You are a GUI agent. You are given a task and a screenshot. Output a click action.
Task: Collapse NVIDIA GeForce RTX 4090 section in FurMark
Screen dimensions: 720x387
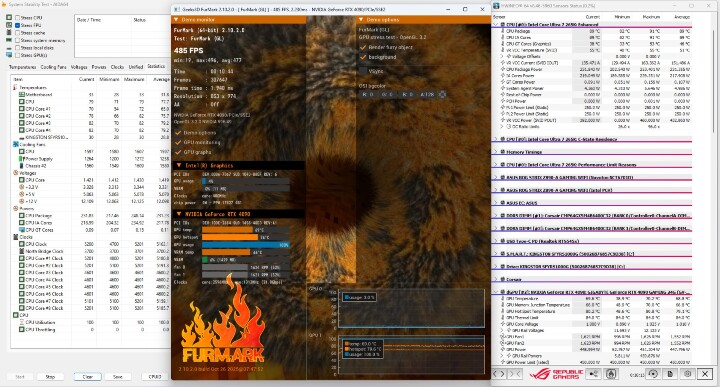(x=179, y=214)
